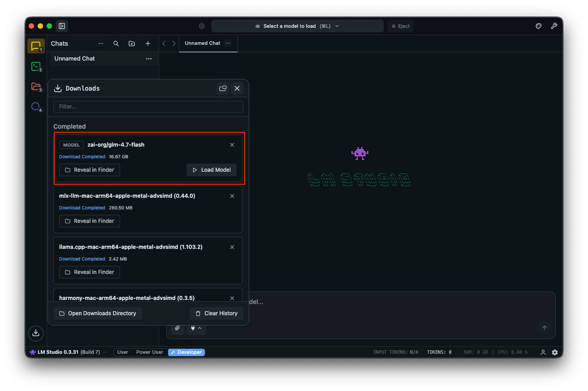Create new chat folder icon

coord(132,43)
